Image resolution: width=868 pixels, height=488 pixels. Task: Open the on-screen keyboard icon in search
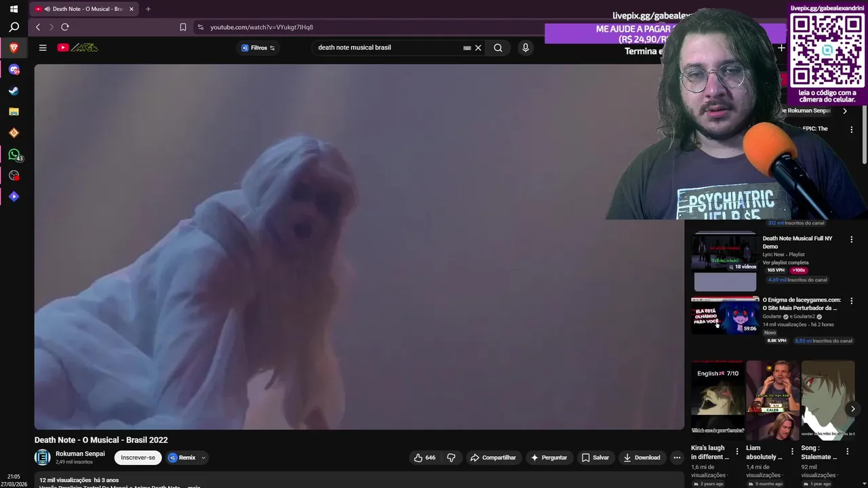pos(467,48)
